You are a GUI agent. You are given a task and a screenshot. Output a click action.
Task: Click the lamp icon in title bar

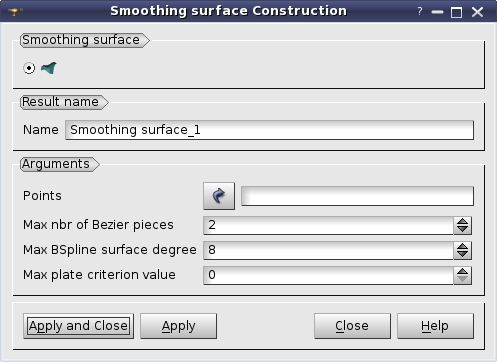tap(15, 12)
